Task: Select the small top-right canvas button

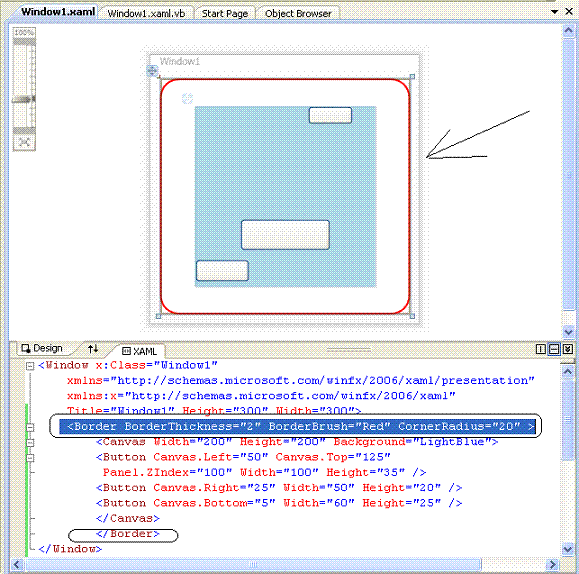Action: (x=330, y=115)
